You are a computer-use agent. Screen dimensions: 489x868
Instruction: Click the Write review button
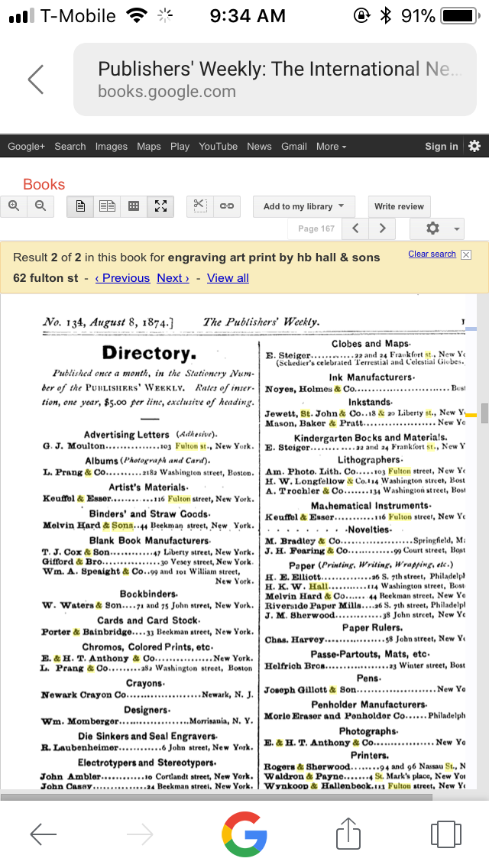pos(399,206)
